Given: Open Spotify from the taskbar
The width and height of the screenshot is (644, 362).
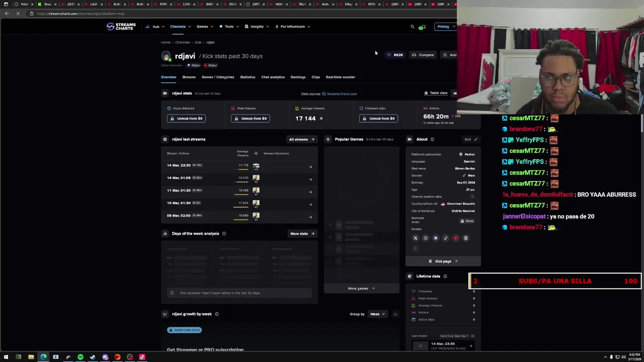Looking at the screenshot, I should coord(80,357).
